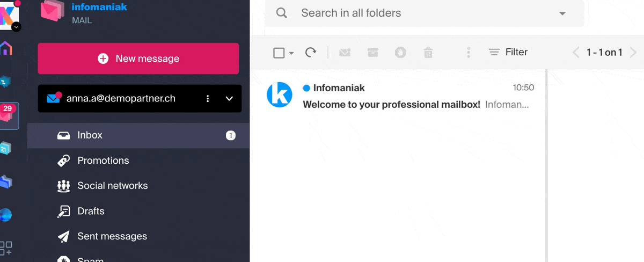Click the mark as read envelope icon
The height and width of the screenshot is (262, 644).
point(345,52)
